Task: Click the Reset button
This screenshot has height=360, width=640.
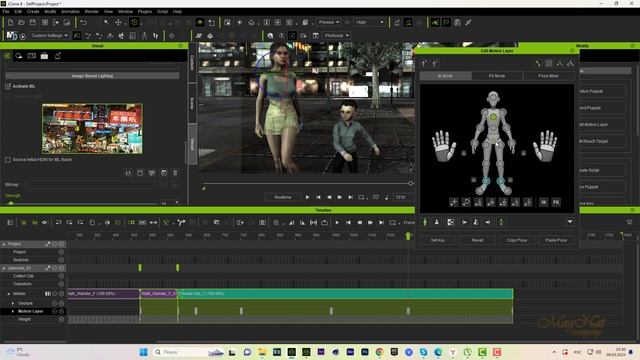Action: point(477,240)
